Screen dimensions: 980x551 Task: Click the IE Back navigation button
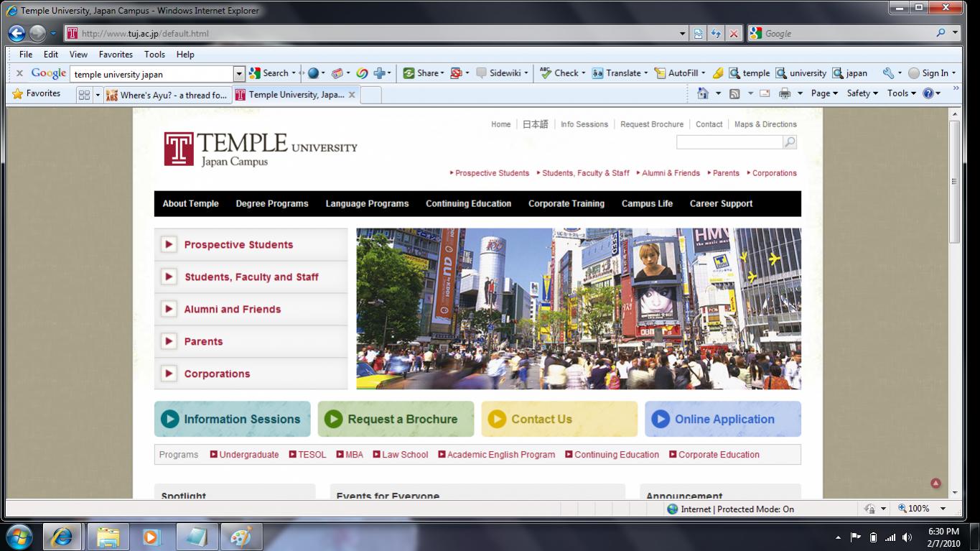pos(17,33)
